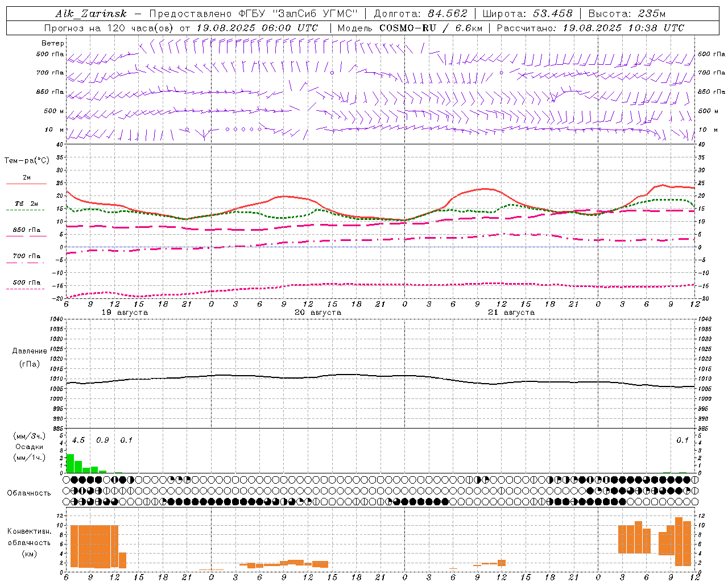728x582 pixels.
Task: Click the 19 августа date label
Action: 125,313
